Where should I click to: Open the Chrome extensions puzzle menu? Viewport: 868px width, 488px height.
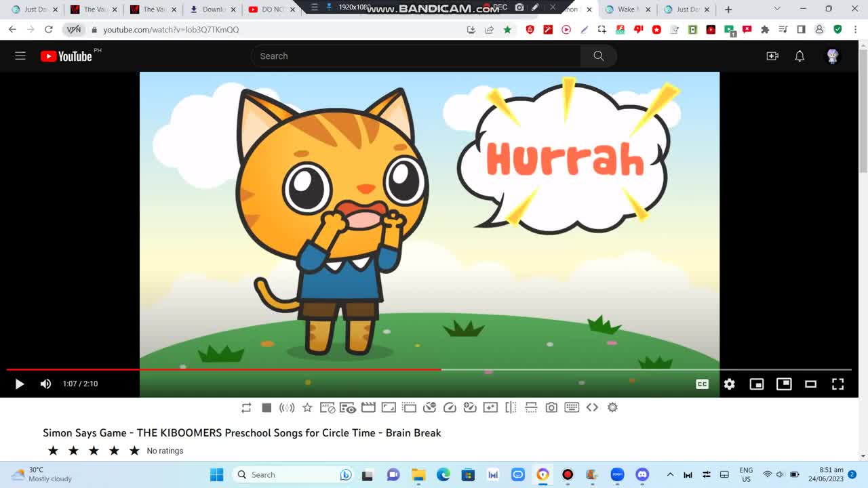pos(765,30)
